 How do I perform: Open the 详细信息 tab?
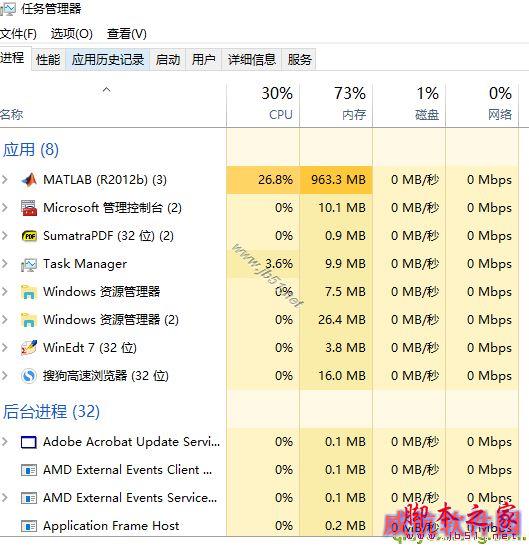(252, 60)
